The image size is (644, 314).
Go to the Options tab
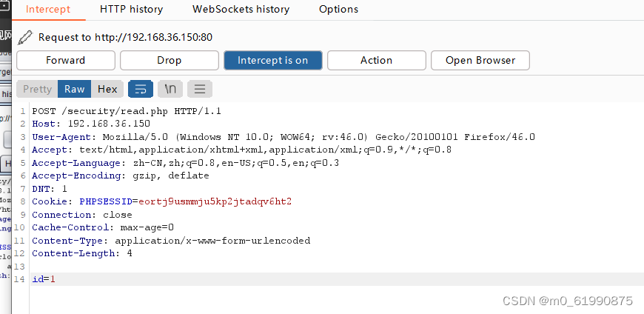338,10
